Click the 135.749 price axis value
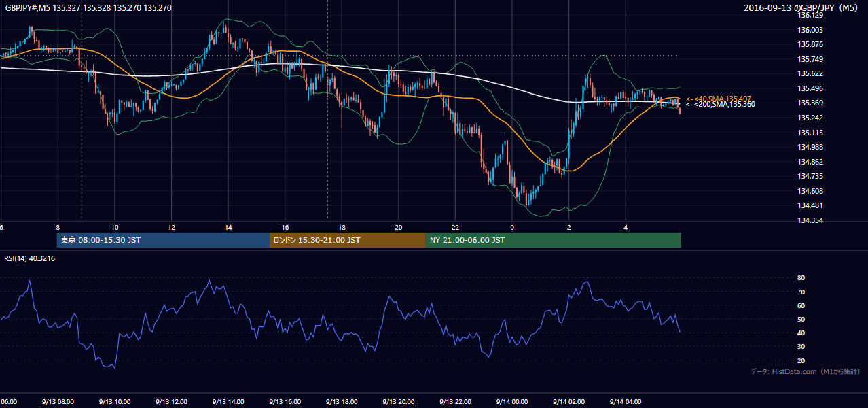The image size is (868, 408). click(x=810, y=59)
